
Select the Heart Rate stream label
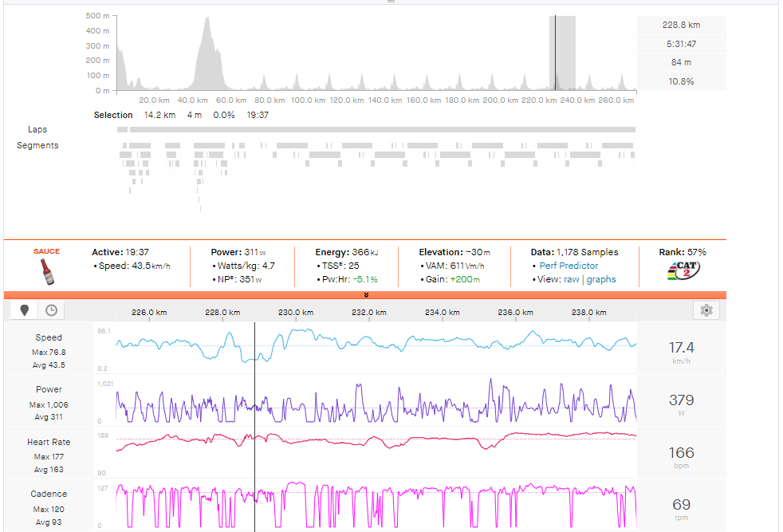(x=49, y=442)
